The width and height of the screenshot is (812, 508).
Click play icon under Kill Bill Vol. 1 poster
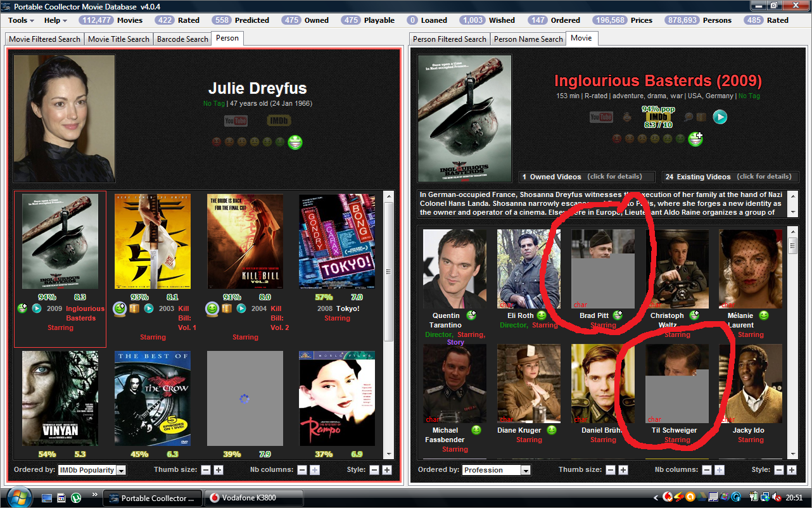149,308
